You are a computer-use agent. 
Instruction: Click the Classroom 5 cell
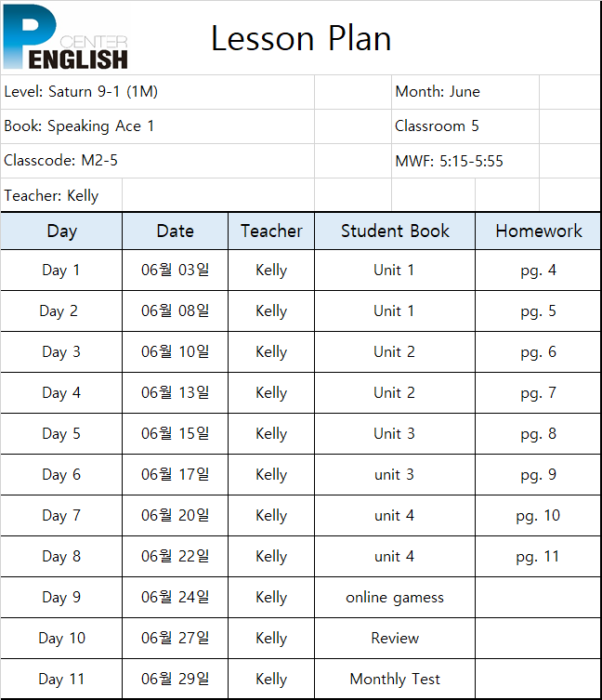(x=465, y=126)
